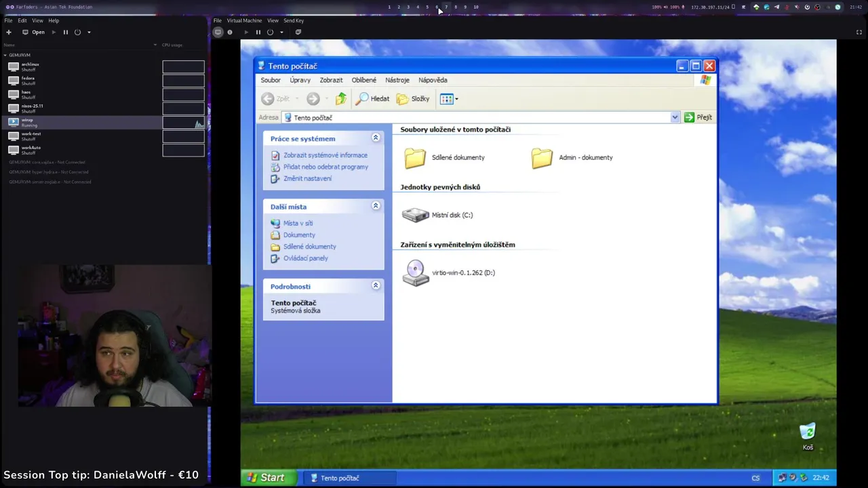The height and width of the screenshot is (488, 868).
Task: Open Místa v síti link
Action: pyautogui.click(x=298, y=223)
